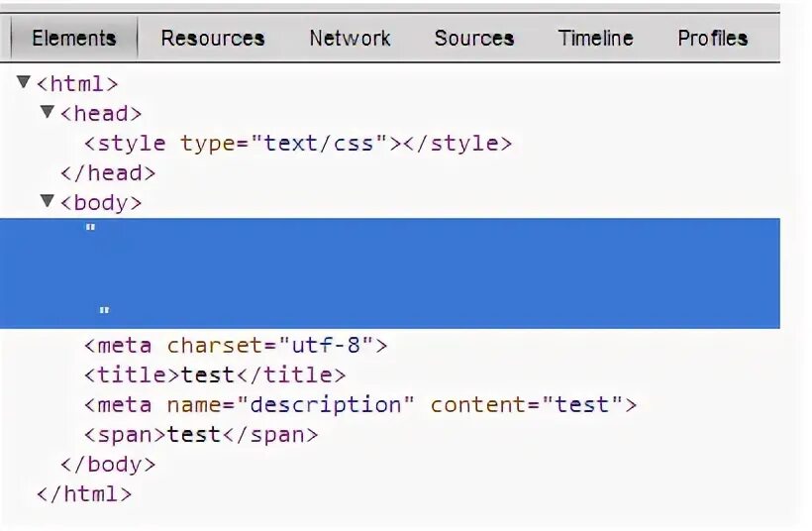Click the "text/css" attribute value

[x=319, y=144]
